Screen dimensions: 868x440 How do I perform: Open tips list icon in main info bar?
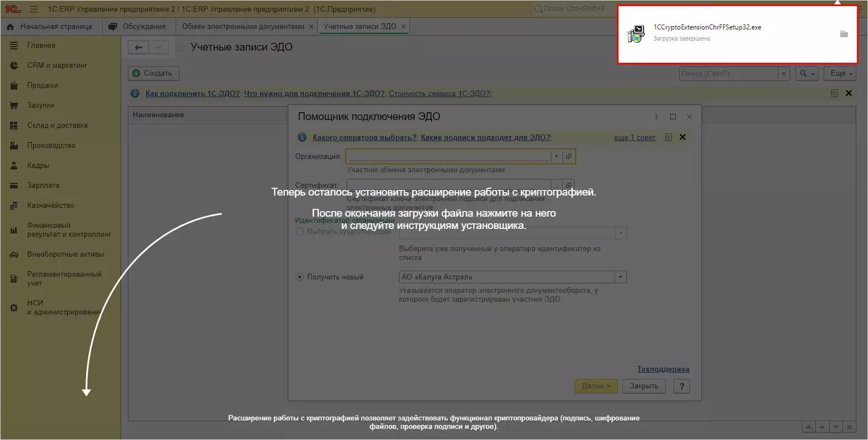pos(834,93)
